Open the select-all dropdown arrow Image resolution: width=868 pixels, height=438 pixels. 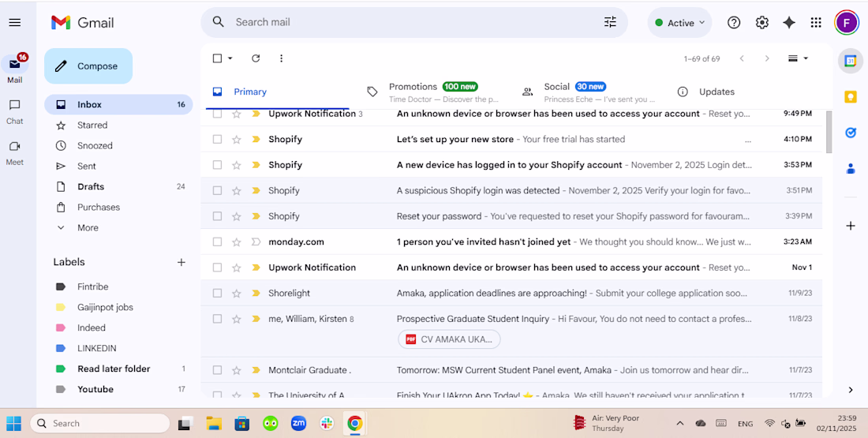(230, 58)
